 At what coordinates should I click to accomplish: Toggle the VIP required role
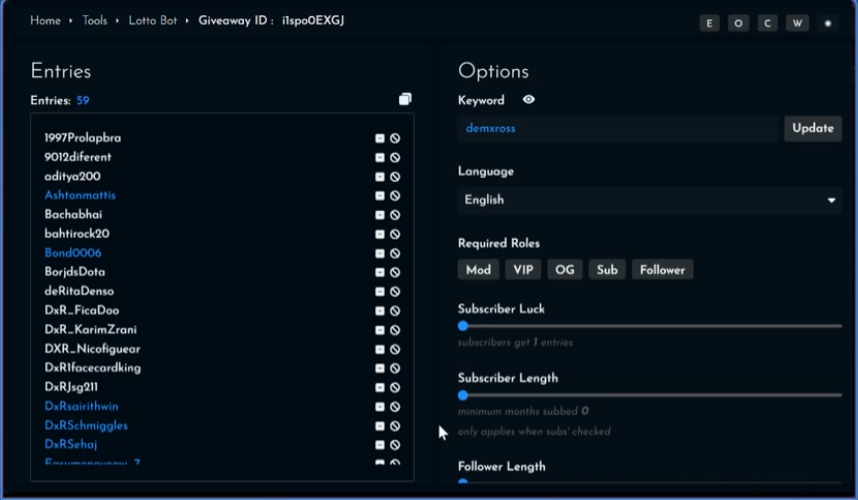523,270
